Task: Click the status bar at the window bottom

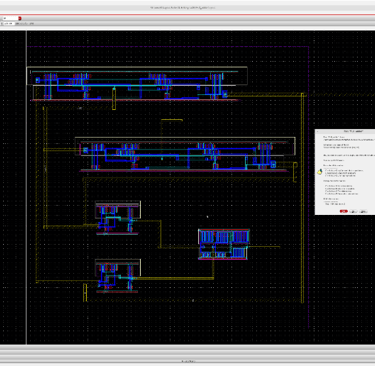Action: coord(187,361)
